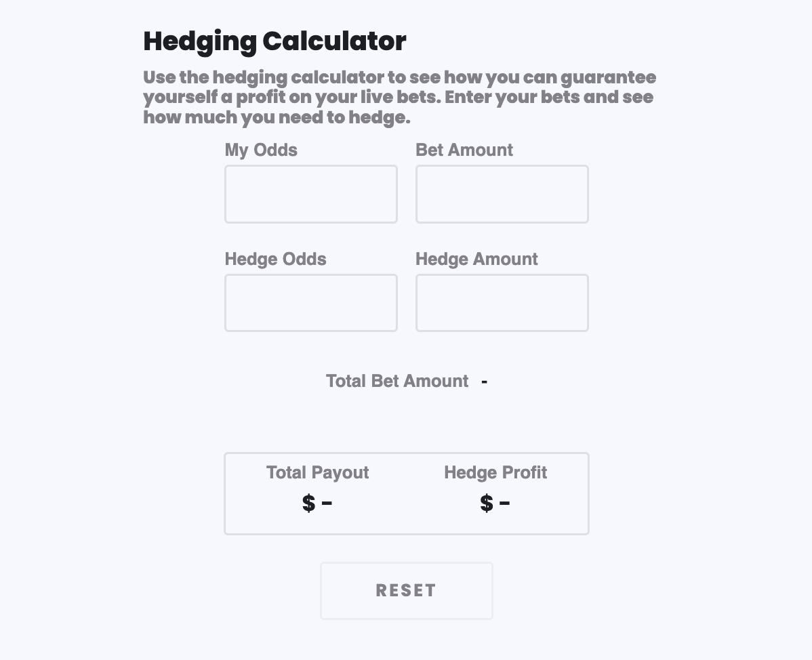Click the Total Payout label

click(317, 472)
